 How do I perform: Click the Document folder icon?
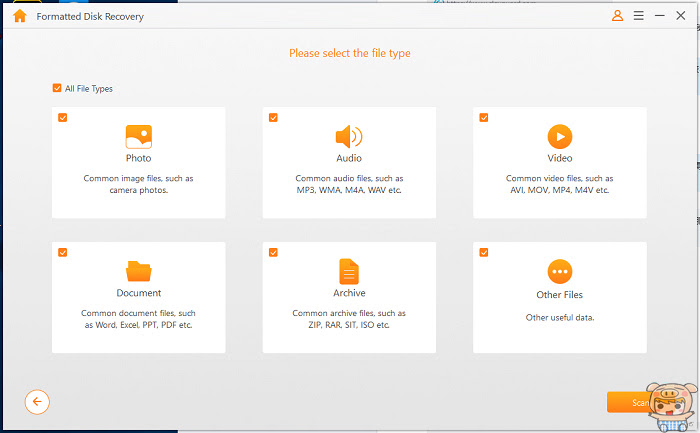point(139,271)
